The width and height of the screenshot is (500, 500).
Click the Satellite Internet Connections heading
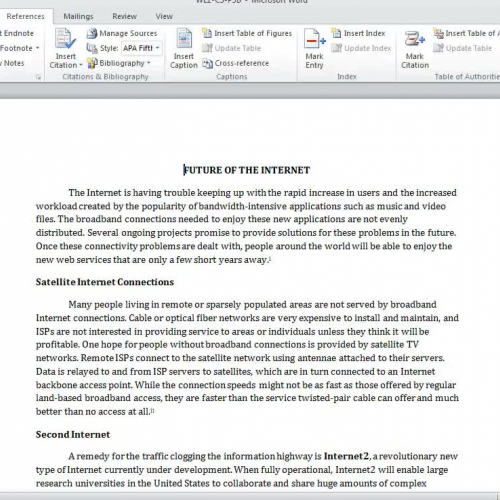click(105, 282)
